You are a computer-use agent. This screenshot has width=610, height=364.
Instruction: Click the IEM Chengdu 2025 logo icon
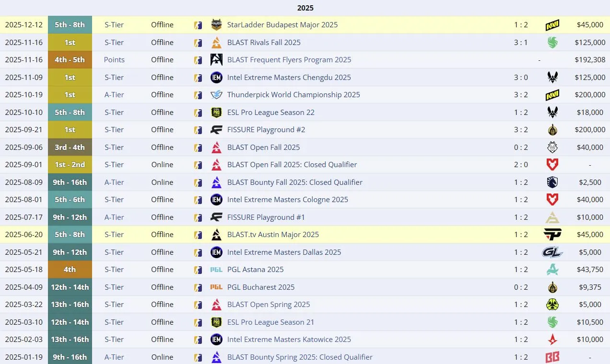216,77
